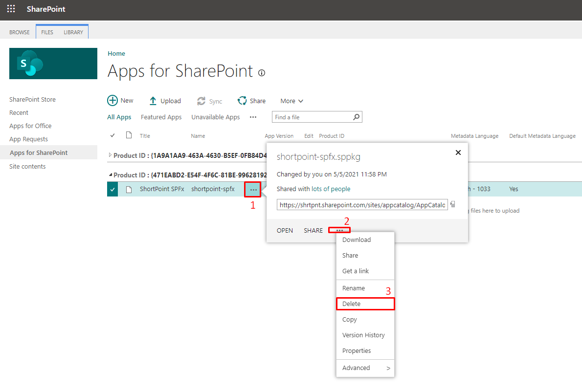
Task: Open Version History from menu
Action: [365, 335]
